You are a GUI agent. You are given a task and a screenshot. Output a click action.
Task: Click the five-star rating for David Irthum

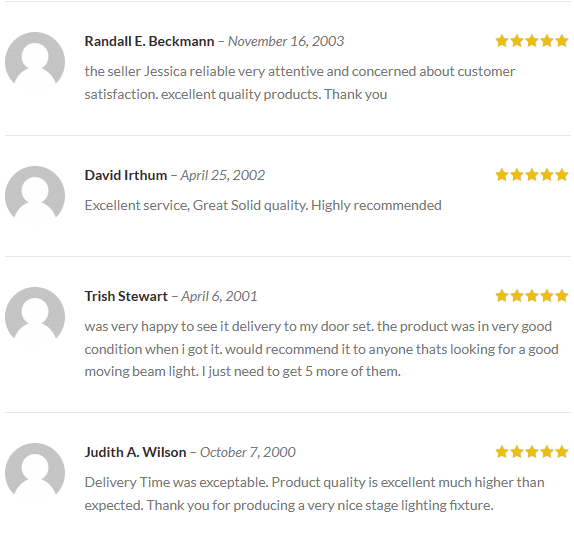532,175
